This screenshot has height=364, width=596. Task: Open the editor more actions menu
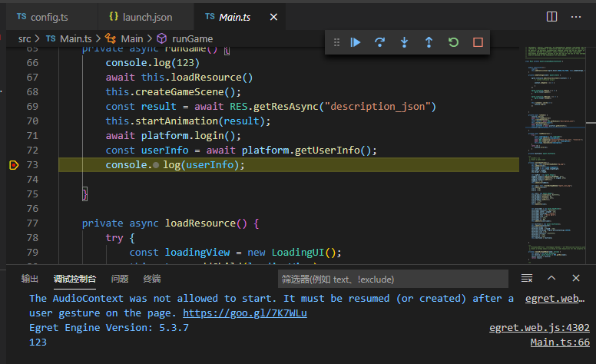[x=576, y=16]
